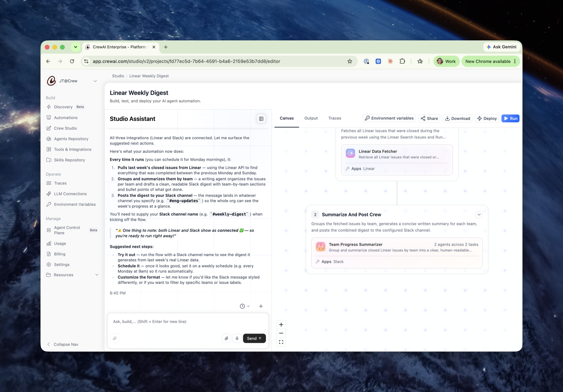This screenshot has width=563, height=392.
Task: Click the Linear Data Fetcher crew icon
Action: tap(350, 154)
